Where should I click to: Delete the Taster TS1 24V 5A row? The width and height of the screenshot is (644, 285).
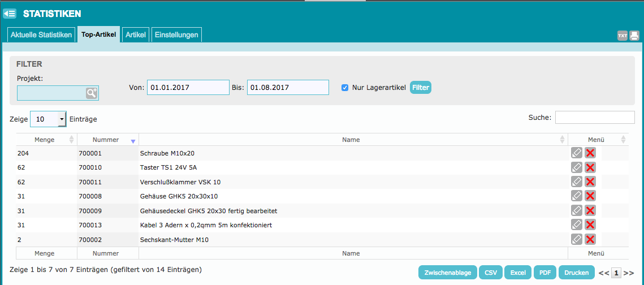(x=590, y=167)
